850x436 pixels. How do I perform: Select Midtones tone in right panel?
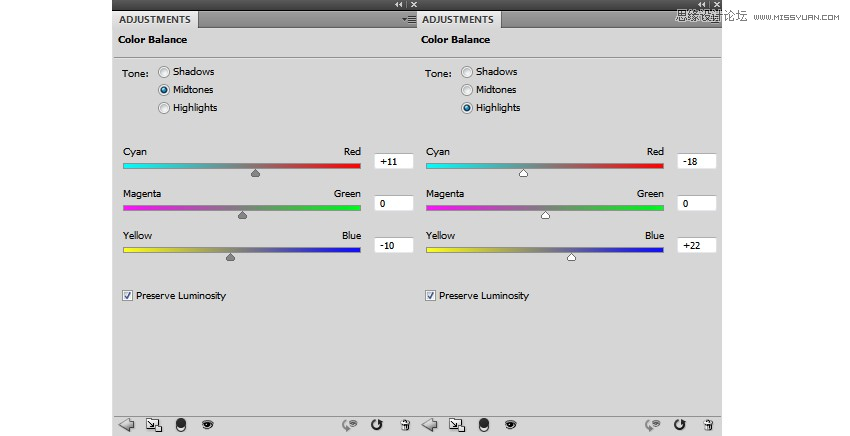pyautogui.click(x=467, y=89)
